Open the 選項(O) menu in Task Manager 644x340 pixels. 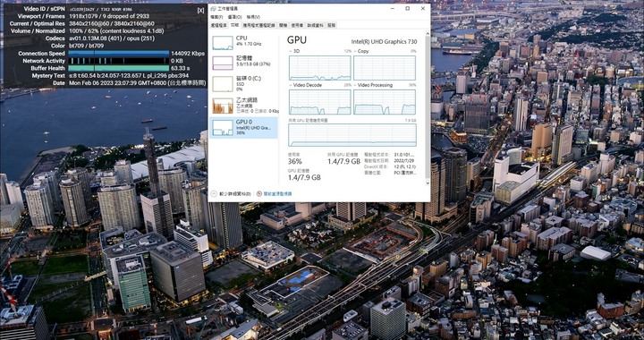[x=234, y=17]
